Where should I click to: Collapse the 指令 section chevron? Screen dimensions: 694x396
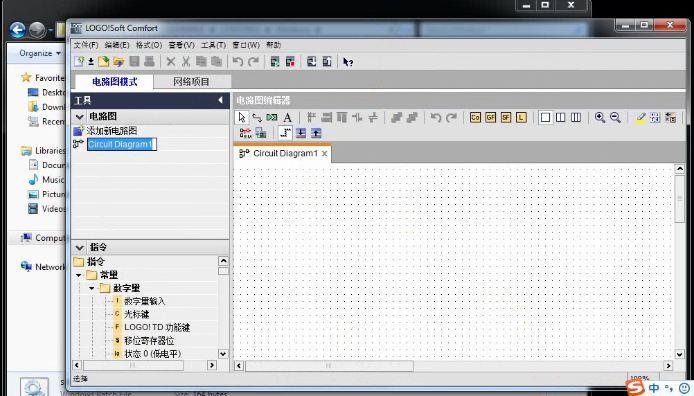(80, 247)
